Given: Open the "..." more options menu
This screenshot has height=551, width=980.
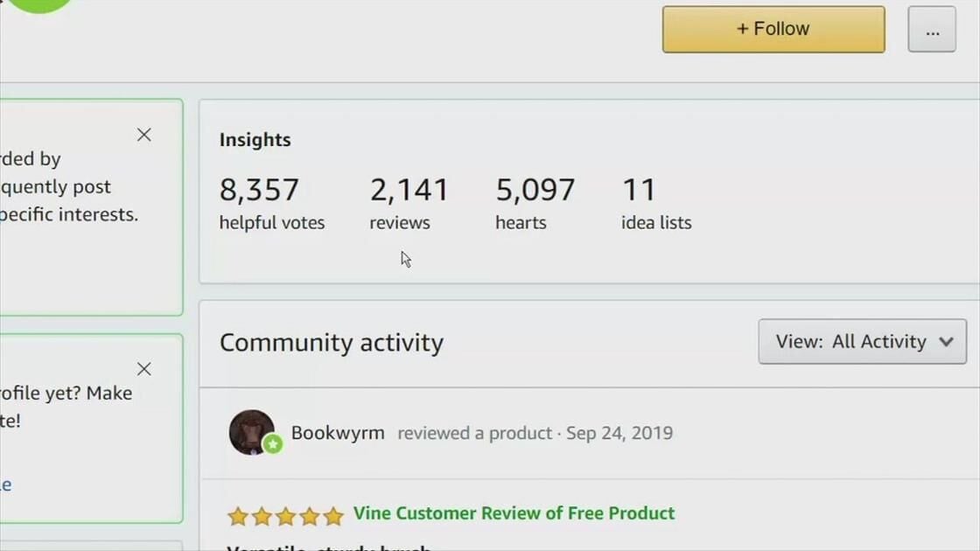Looking at the screenshot, I should pos(931,29).
